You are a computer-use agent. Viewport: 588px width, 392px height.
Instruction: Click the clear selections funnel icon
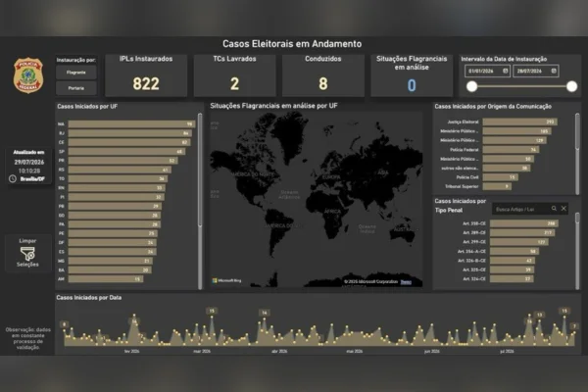coord(27,254)
